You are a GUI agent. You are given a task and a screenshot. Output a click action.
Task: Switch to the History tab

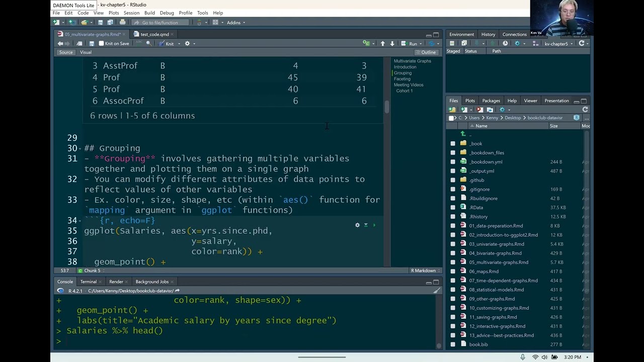[x=488, y=34]
